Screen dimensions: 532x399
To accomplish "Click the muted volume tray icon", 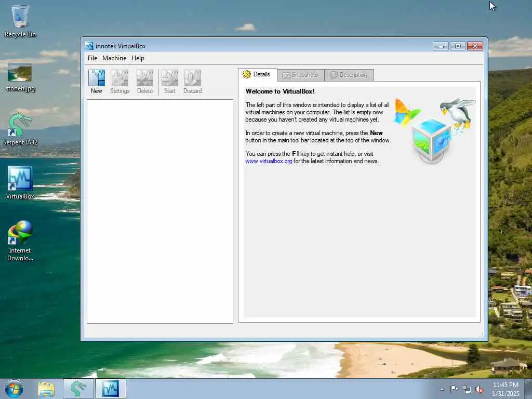I will pyautogui.click(x=480, y=389).
